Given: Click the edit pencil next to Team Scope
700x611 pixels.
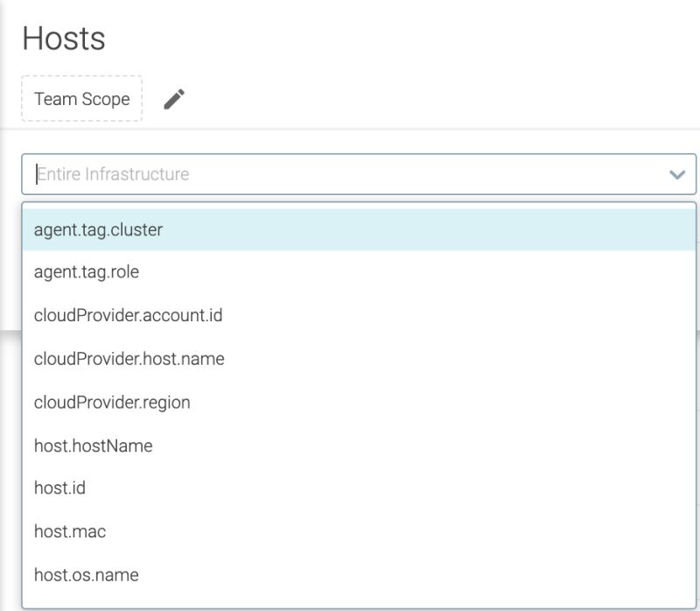Looking at the screenshot, I should 172,99.
